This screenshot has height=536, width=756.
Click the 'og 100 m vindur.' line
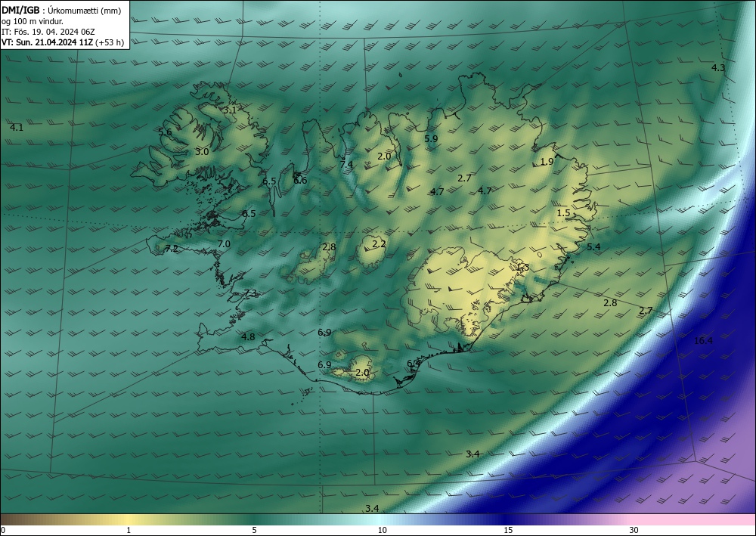(x=33, y=21)
